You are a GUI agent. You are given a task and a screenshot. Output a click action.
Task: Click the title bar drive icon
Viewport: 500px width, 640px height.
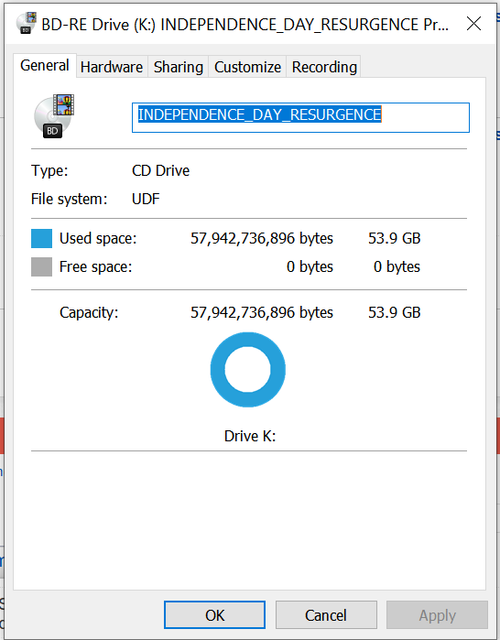26,23
